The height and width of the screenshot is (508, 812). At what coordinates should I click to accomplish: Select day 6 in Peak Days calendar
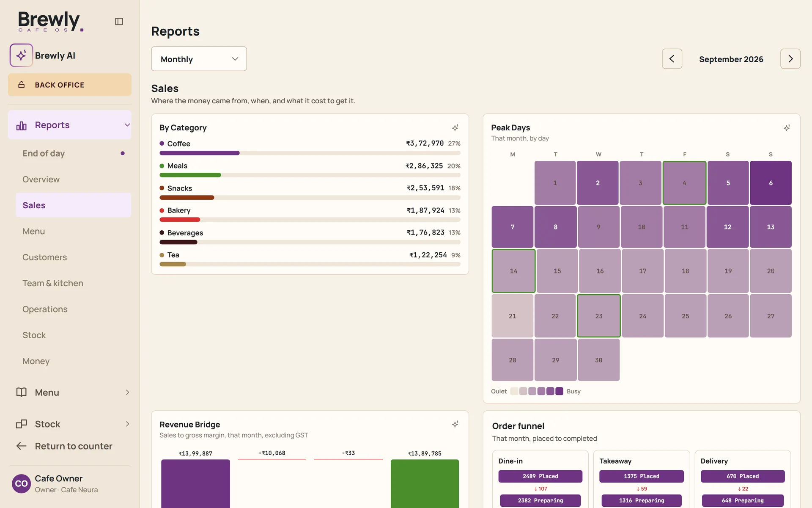coord(771,183)
